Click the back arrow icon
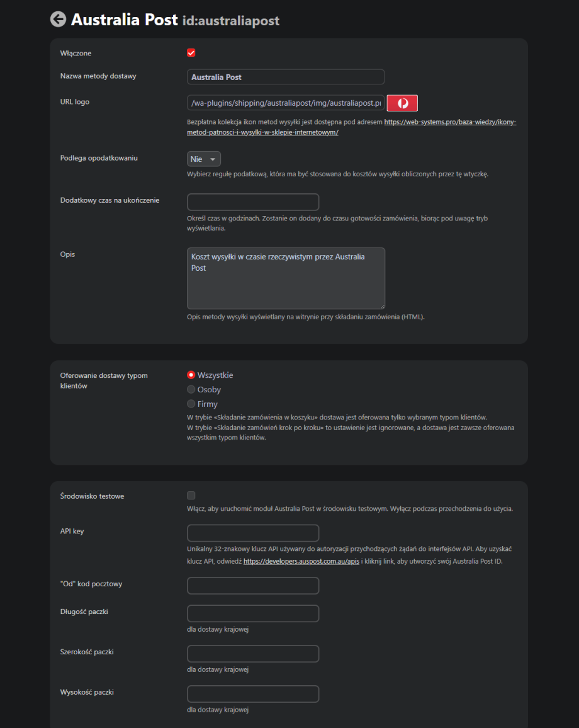This screenshot has width=579, height=728. point(58,20)
